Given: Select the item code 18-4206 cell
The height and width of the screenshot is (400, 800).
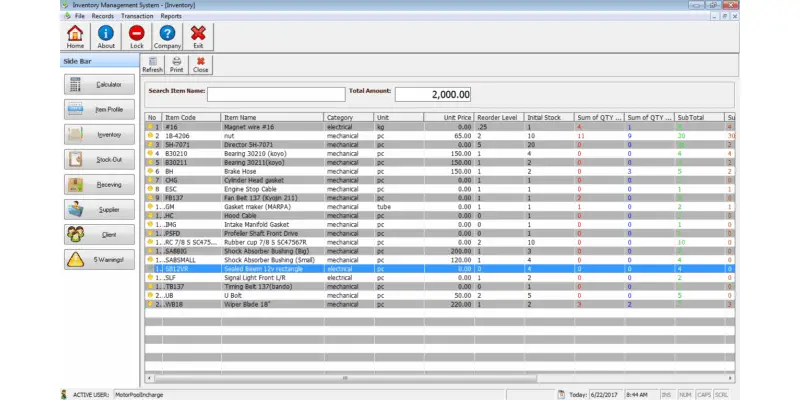Looking at the screenshot, I should click(x=191, y=136).
